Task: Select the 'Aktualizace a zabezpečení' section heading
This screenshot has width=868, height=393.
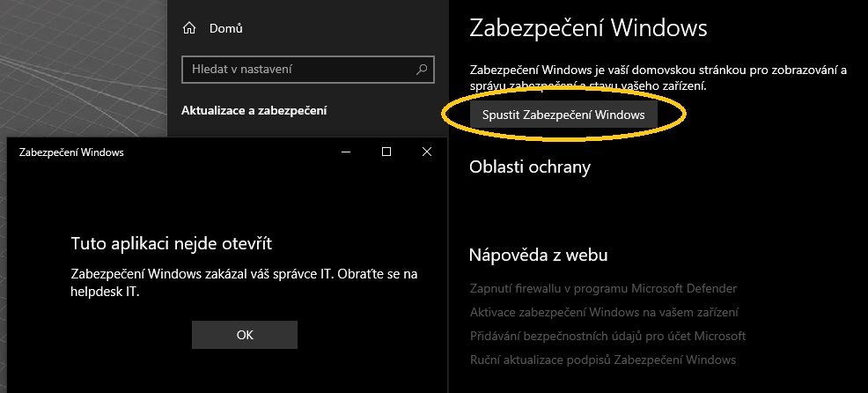Action: [x=254, y=110]
